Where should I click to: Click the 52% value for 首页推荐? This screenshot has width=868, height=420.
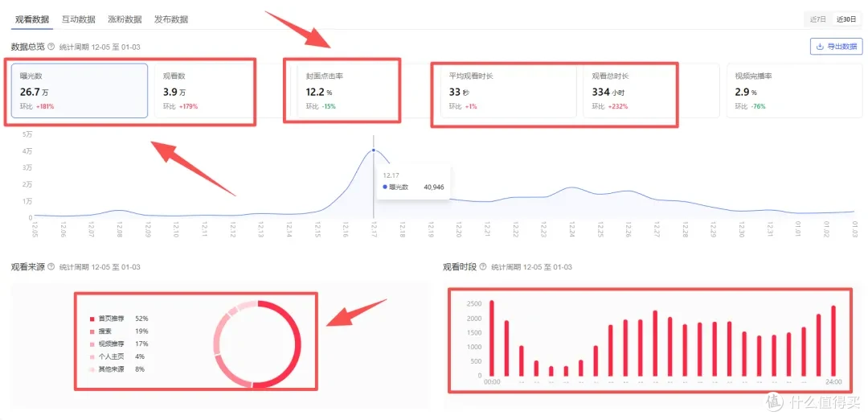pyautogui.click(x=141, y=319)
